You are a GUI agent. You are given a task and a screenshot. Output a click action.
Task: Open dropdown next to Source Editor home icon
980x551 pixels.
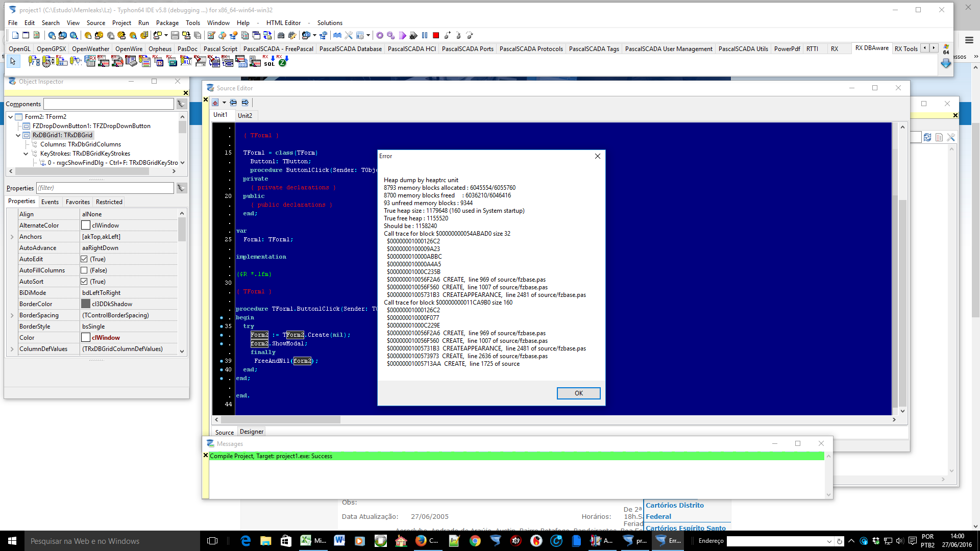point(224,103)
